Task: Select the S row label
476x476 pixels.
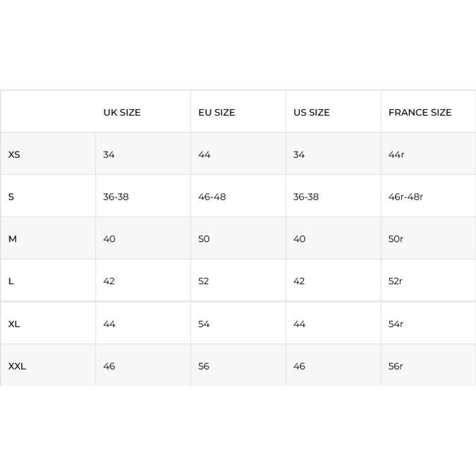Action: pyautogui.click(x=11, y=197)
